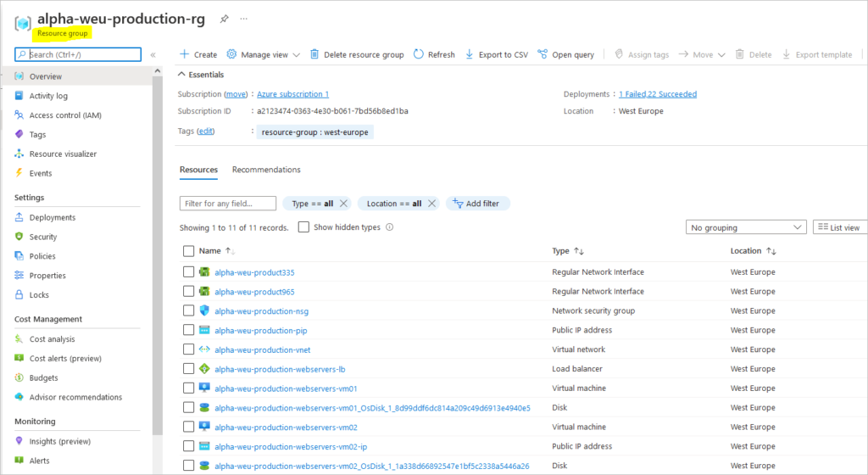Toggle the Show hidden types checkbox
This screenshot has width=868, height=475.
303,227
